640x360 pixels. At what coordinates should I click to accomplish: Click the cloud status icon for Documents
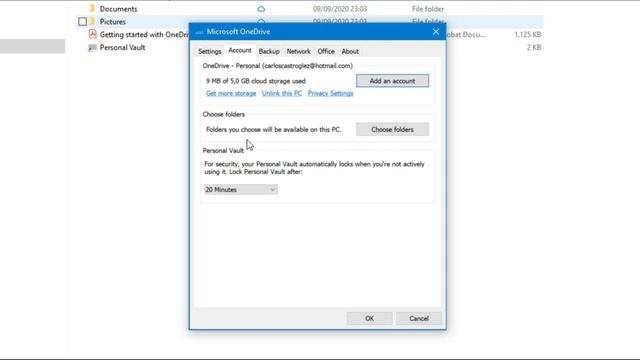click(x=261, y=9)
